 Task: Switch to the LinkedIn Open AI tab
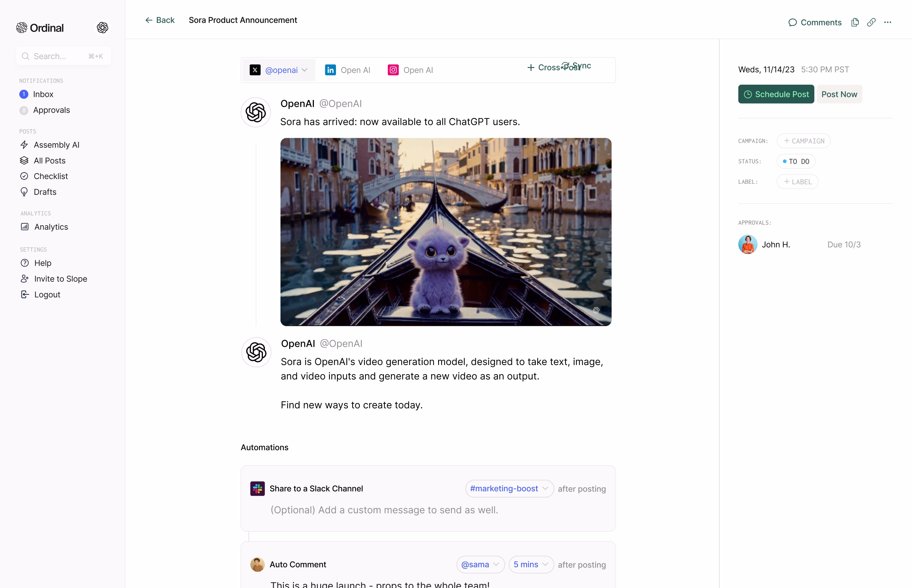coord(348,70)
